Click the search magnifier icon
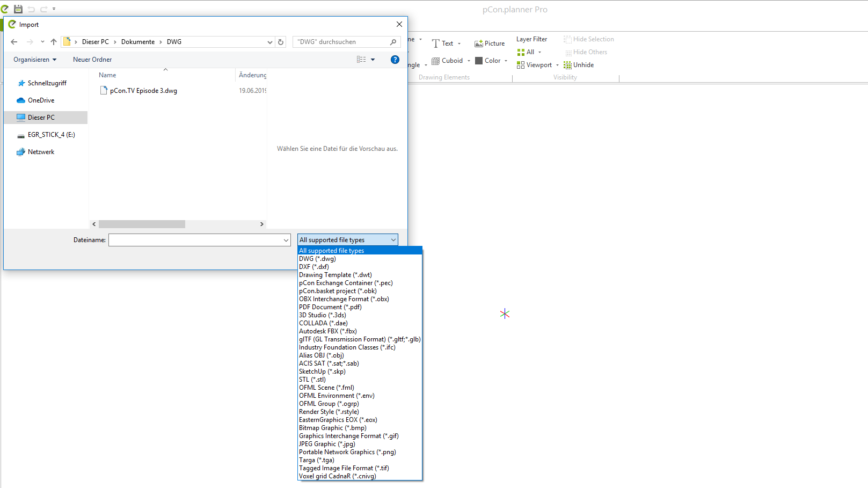The width and height of the screenshot is (868, 488). pyautogui.click(x=393, y=42)
